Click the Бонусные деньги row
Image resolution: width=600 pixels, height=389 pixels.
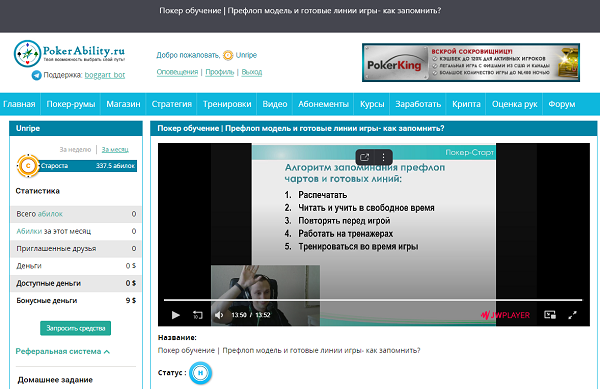76,301
